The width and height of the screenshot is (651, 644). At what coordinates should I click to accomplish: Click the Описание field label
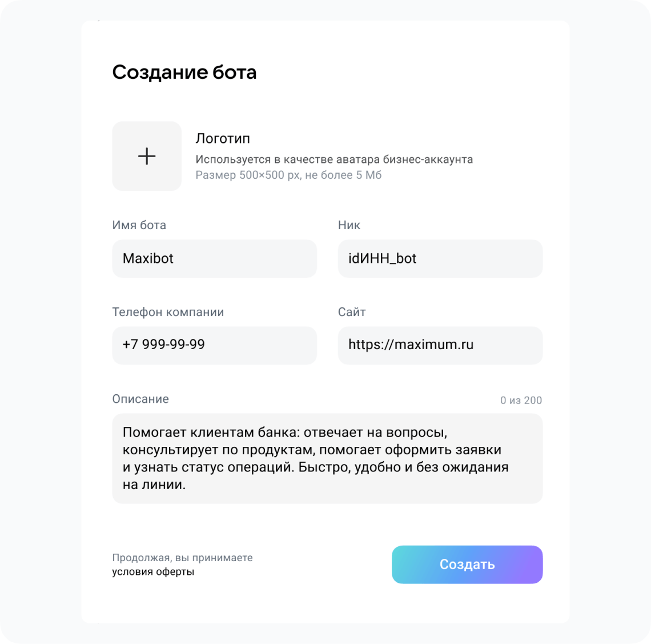pos(140,399)
